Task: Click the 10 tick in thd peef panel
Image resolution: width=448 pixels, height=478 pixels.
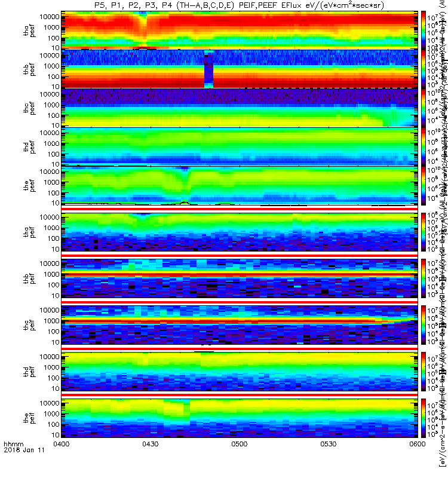Action: (55, 164)
